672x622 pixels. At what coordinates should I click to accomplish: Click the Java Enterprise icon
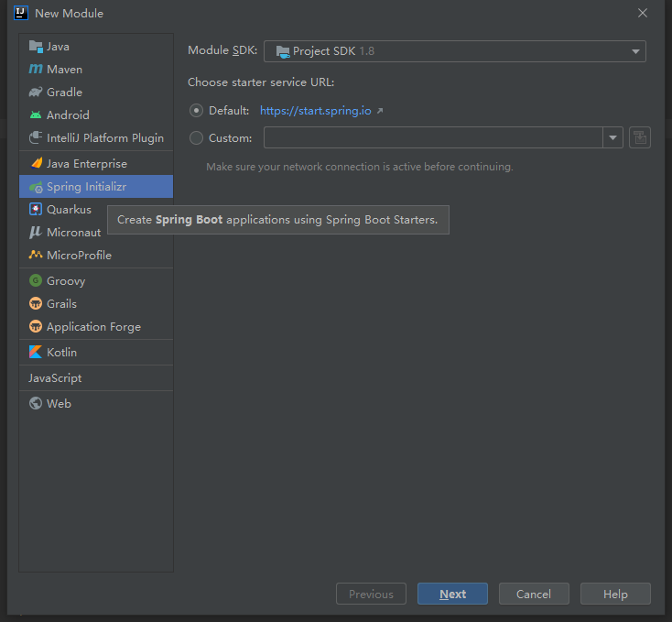coord(36,163)
